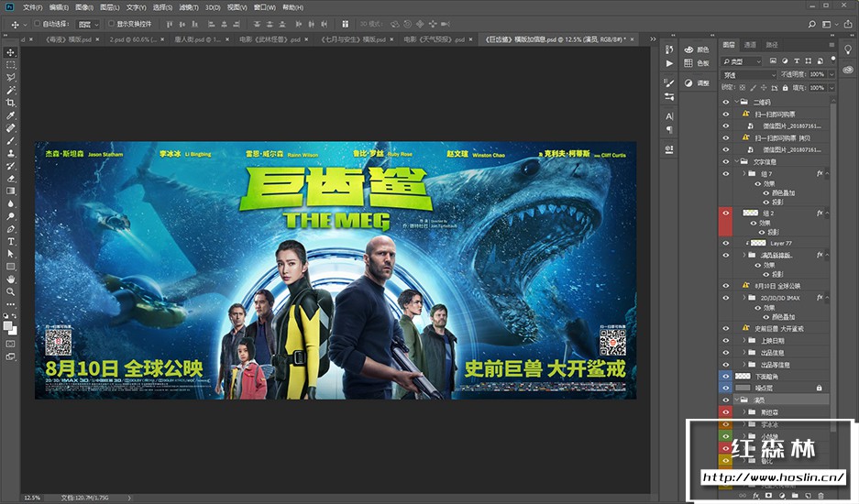Open the Actions panel play icon

coord(669,63)
